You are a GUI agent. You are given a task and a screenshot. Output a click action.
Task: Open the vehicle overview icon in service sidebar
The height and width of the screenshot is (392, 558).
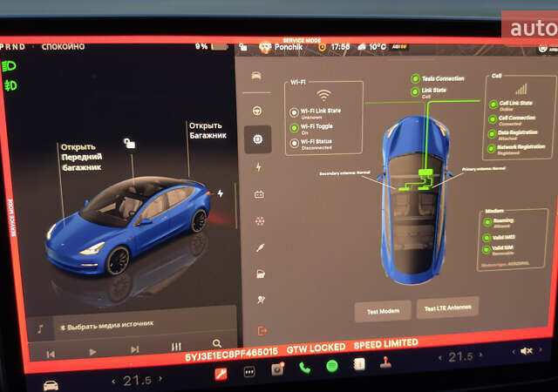(x=256, y=76)
